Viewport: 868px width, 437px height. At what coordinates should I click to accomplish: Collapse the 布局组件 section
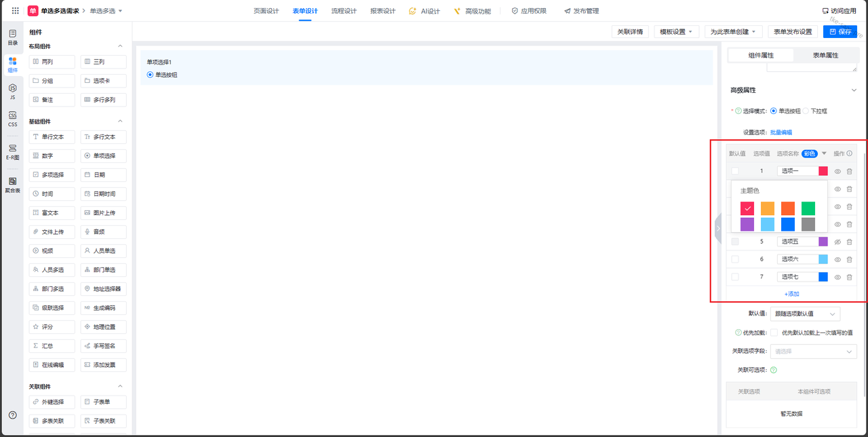pos(121,46)
